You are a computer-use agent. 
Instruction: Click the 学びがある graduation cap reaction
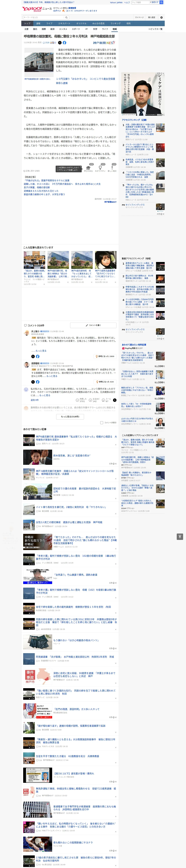point(88,168)
